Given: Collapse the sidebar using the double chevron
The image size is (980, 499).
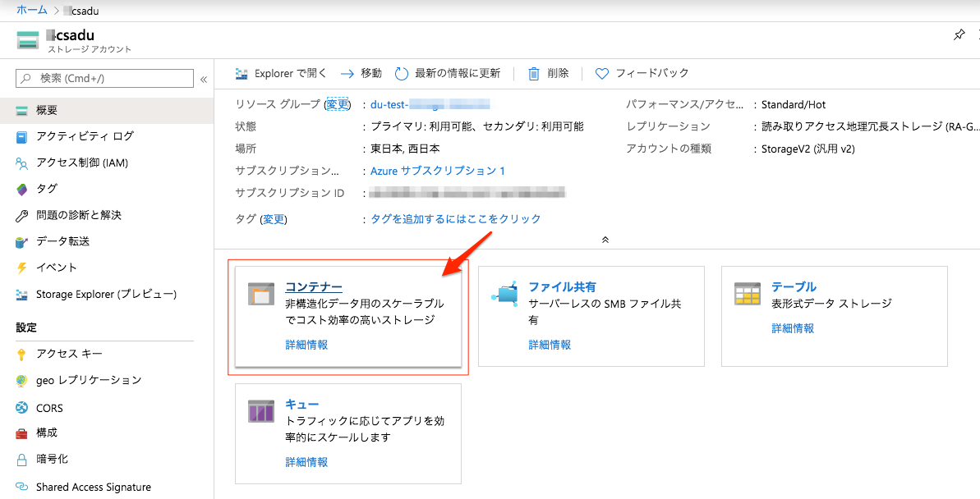Looking at the screenshot, I should click(203, 80).
